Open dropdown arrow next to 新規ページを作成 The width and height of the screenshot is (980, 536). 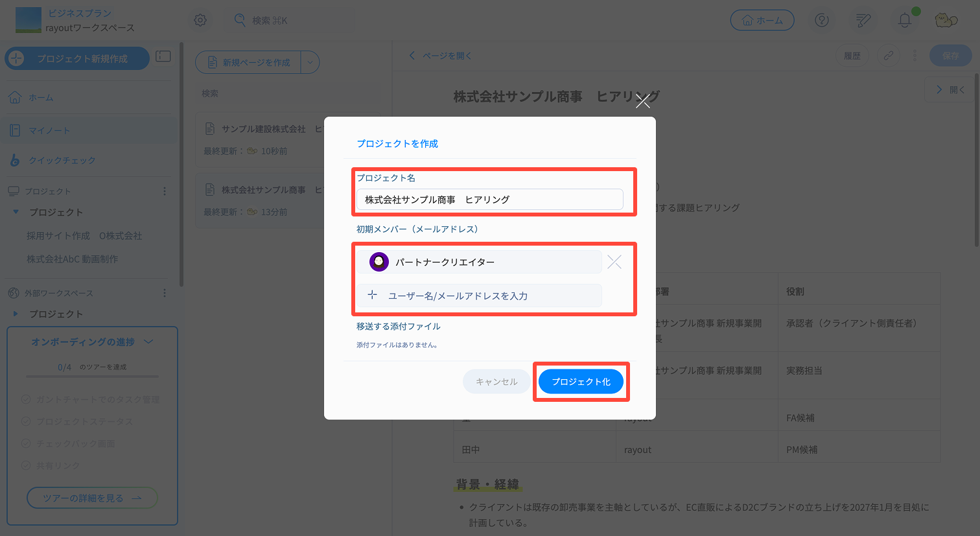click(x=310, y=62)
